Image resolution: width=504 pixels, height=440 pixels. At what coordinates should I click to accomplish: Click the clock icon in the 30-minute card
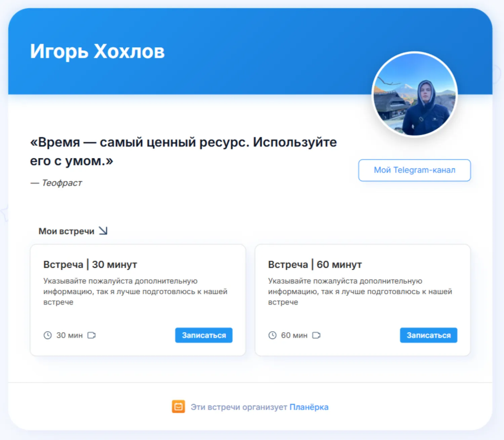pos(48,335)
